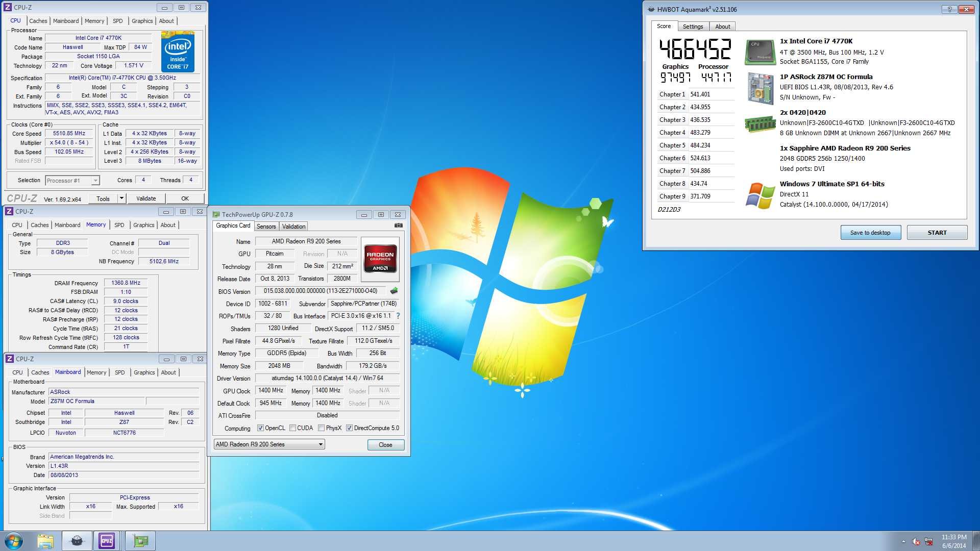Click the Bandwidth value 179.2 GB/s

tap(373, 366)
